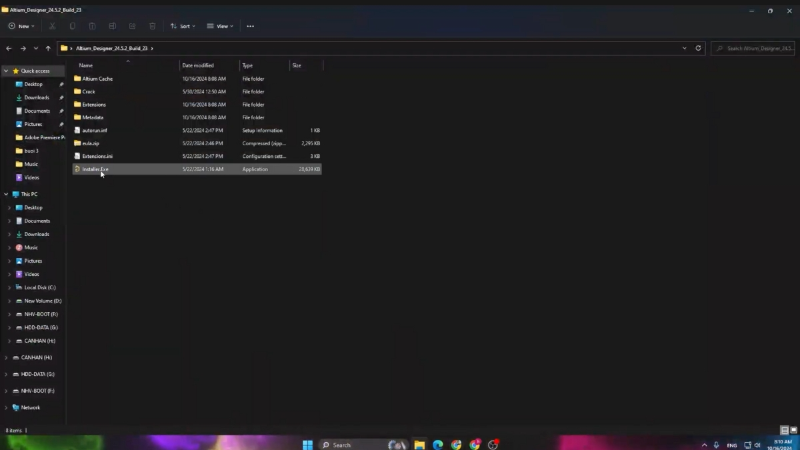Open Microsoft Edge from the taskbar
The height and width of the screenshot is (450, 800).
pyautogui.click(x=438, y=445)
